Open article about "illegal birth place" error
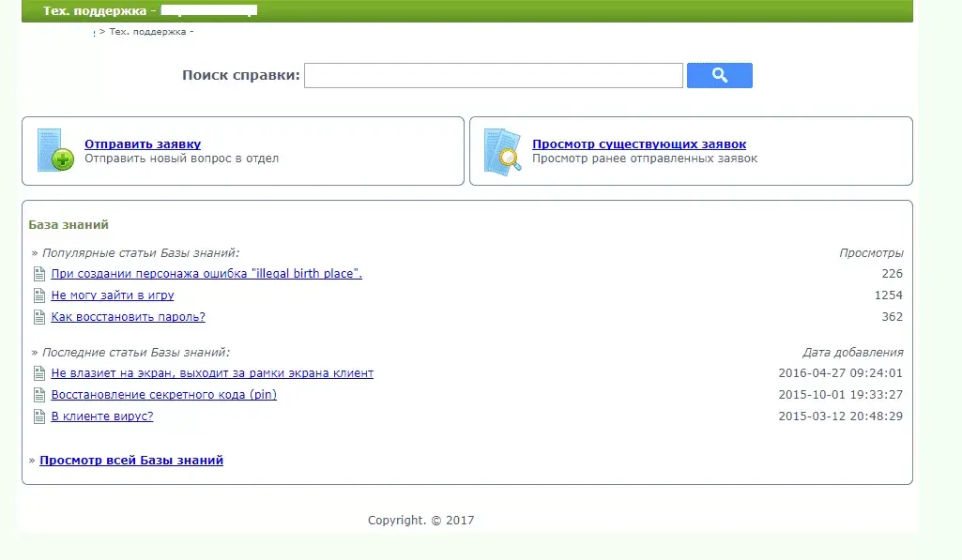This screenshot has width=962, height=560. tap(206, 274)
